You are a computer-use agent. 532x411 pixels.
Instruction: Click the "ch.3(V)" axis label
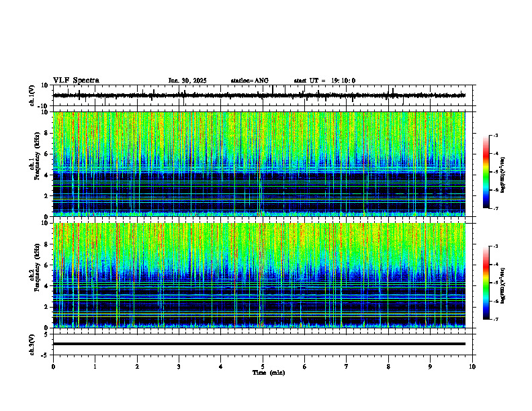pyautogui.click(x=32, y=345)
